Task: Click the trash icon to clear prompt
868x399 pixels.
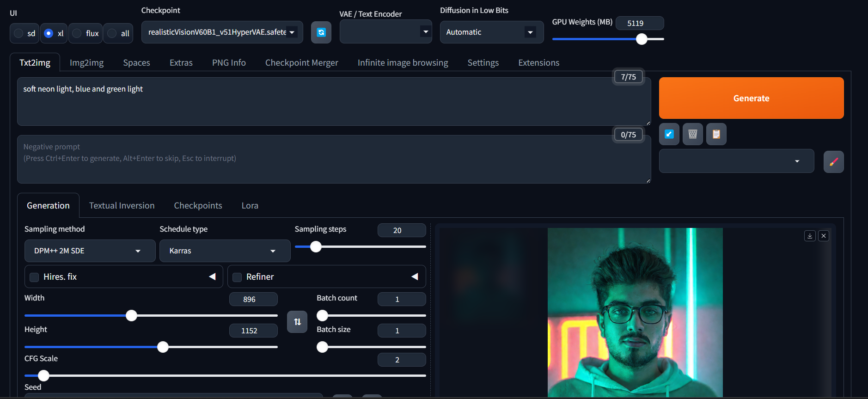Action: 692,134
